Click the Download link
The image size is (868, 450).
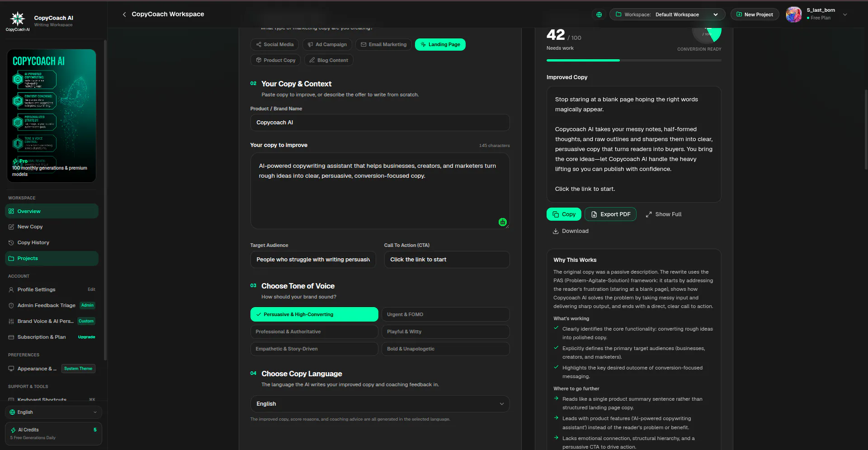point(571,231)
